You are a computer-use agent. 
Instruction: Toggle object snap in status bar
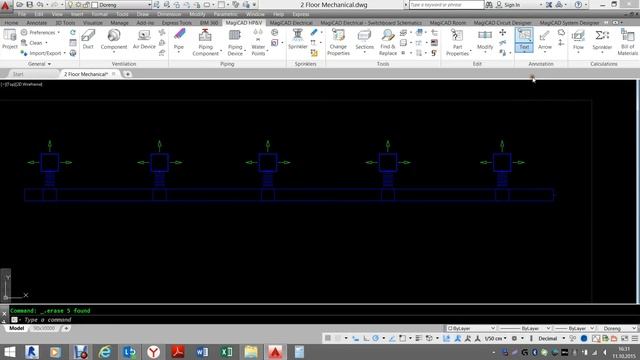(x=402, y=338)
